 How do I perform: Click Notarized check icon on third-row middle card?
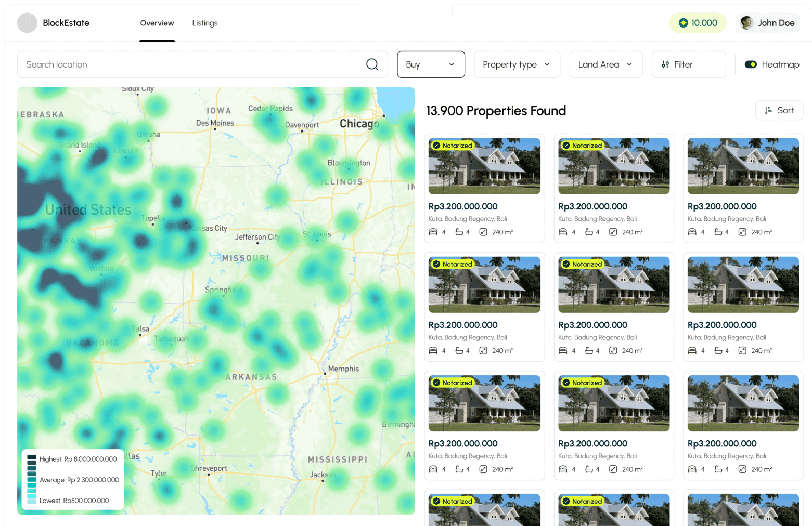point(566,383)
